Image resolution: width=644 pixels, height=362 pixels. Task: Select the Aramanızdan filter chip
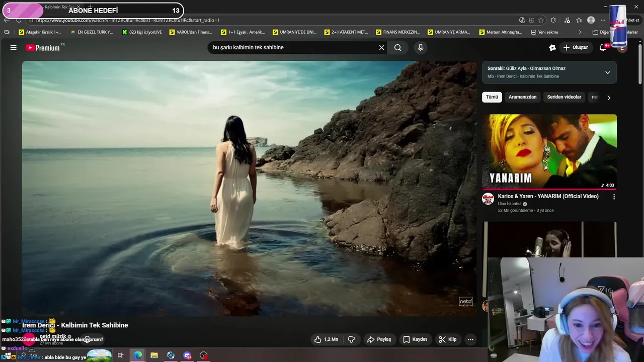522,97
